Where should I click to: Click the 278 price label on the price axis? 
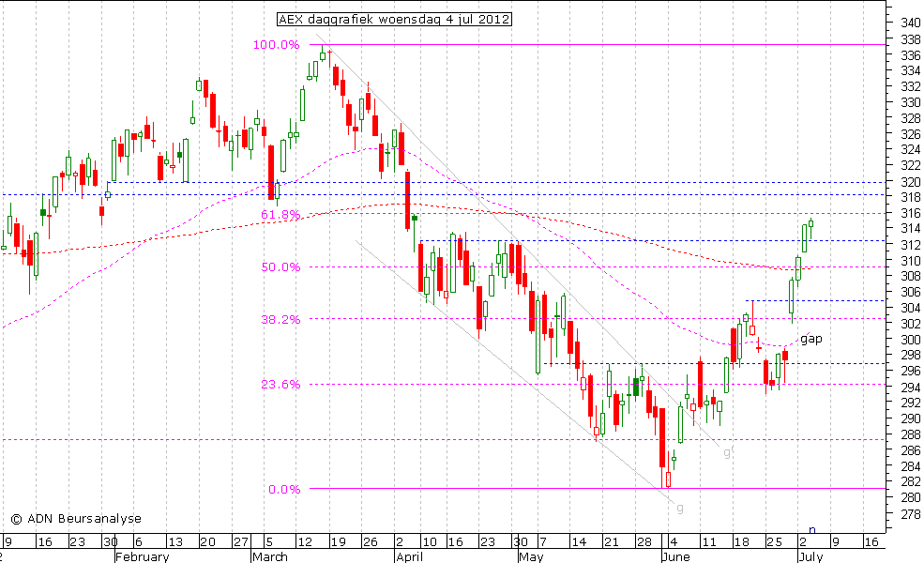click(x=911, y=513)
